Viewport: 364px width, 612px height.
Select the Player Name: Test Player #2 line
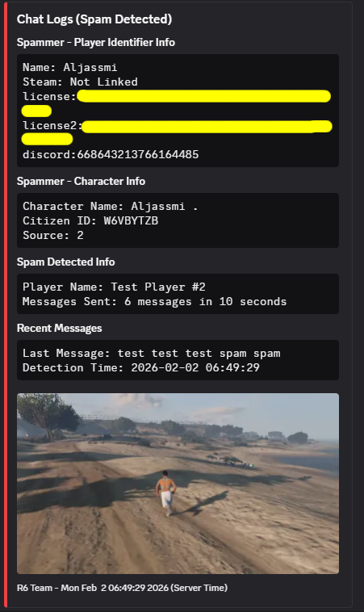coord(114,287)
